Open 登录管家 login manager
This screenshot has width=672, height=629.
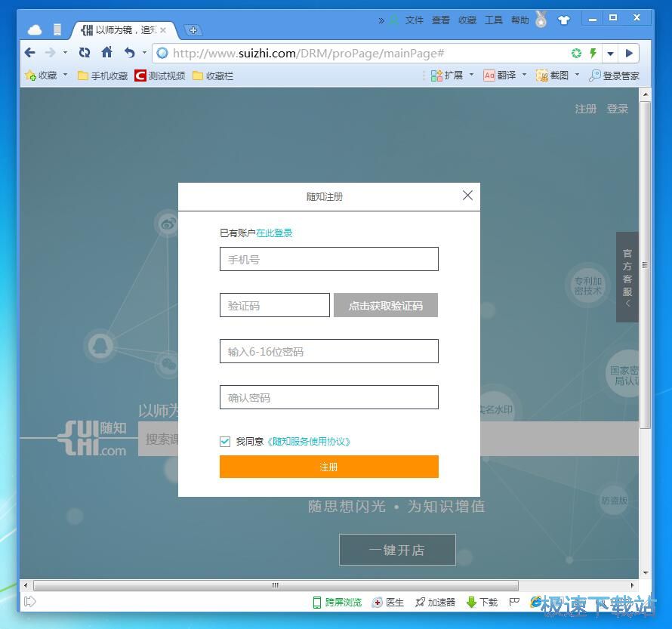tap(614, 76)
